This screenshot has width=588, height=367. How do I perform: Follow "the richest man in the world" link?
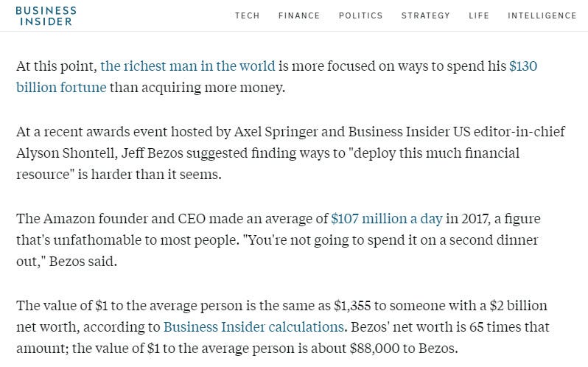tap(188, 66)
